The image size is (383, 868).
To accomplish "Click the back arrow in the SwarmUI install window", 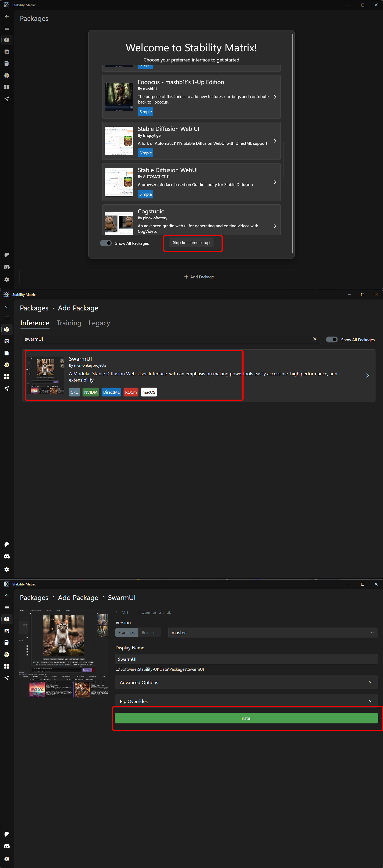I will [7, 596].
